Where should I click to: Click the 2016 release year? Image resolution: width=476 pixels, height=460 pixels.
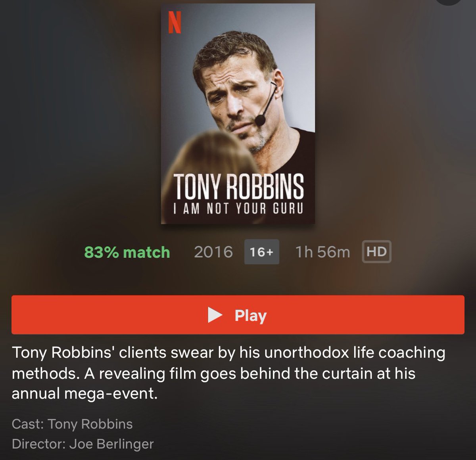[x=213, y=252]
